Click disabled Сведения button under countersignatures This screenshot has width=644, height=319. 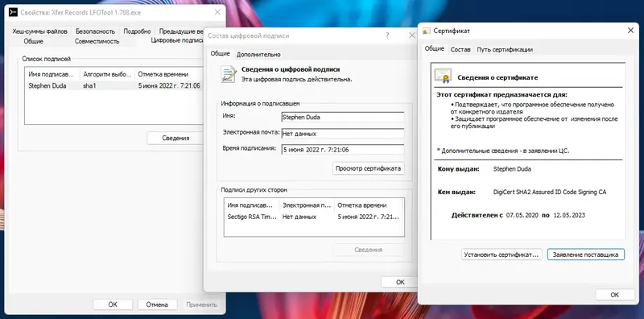(369, 250)
